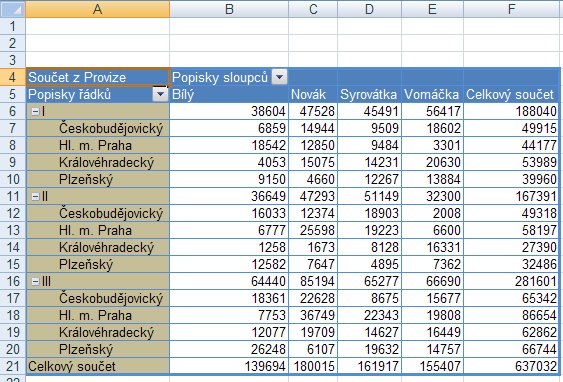Click the cell with value 25598
This screenshot has height=382, width=563.
[x=313, y=230]
